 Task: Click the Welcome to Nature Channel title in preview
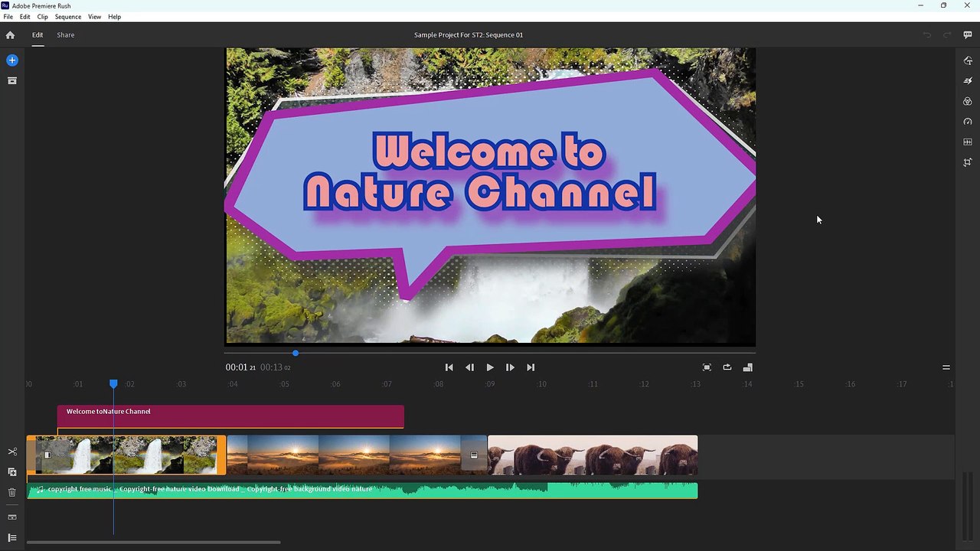point(480,171)
